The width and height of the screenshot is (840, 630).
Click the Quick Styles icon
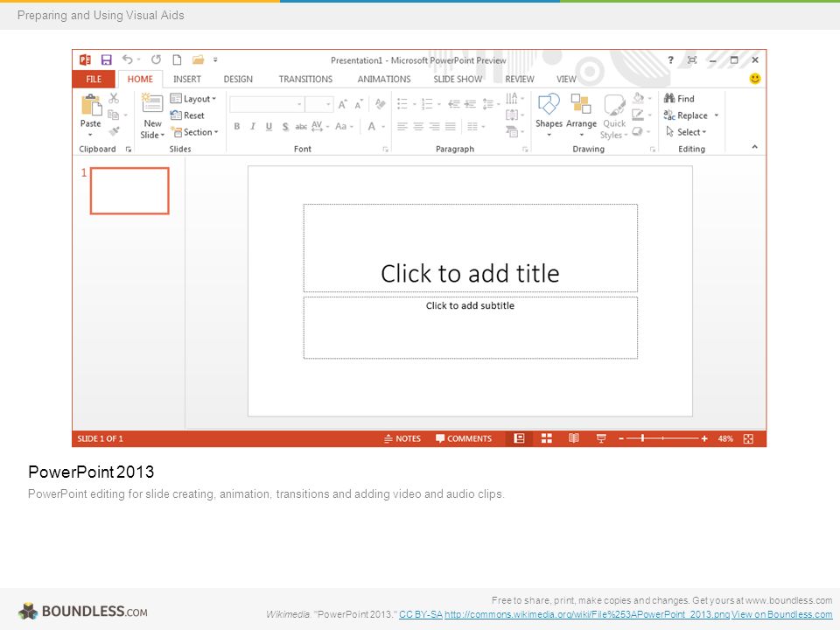click(614, 105)
